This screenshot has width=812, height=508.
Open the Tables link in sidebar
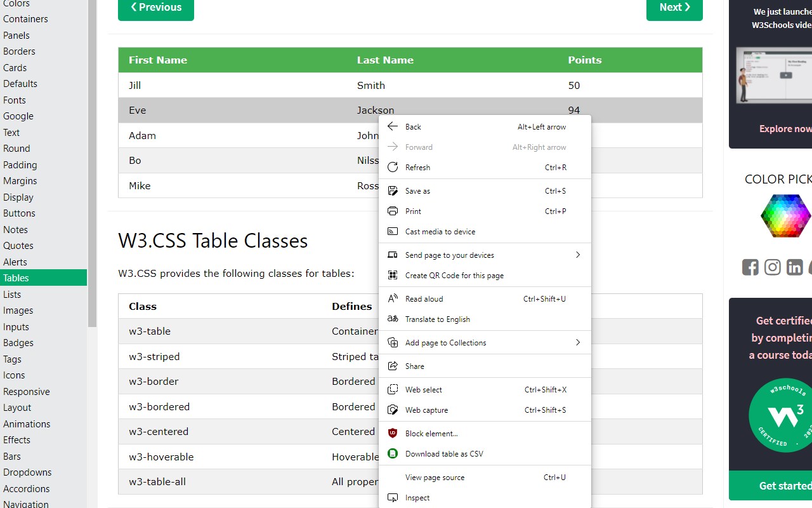43,277
